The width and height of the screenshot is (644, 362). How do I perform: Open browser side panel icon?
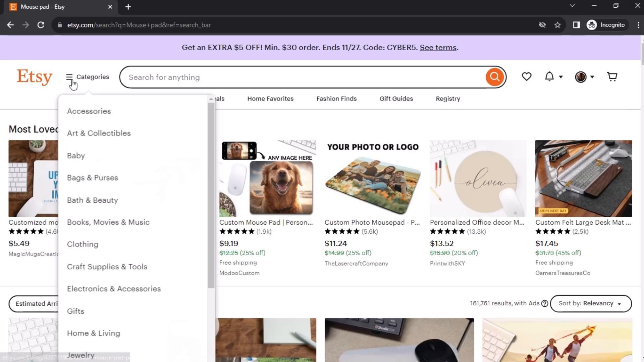pyautogui.click(x=576, y=25)
